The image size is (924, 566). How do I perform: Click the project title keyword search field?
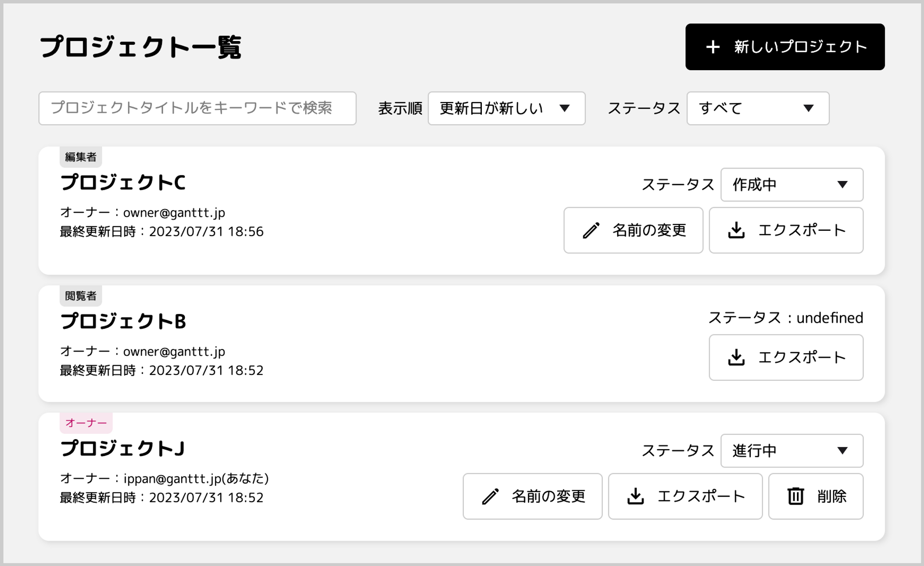pyautogui.click(x=197, y=108)
